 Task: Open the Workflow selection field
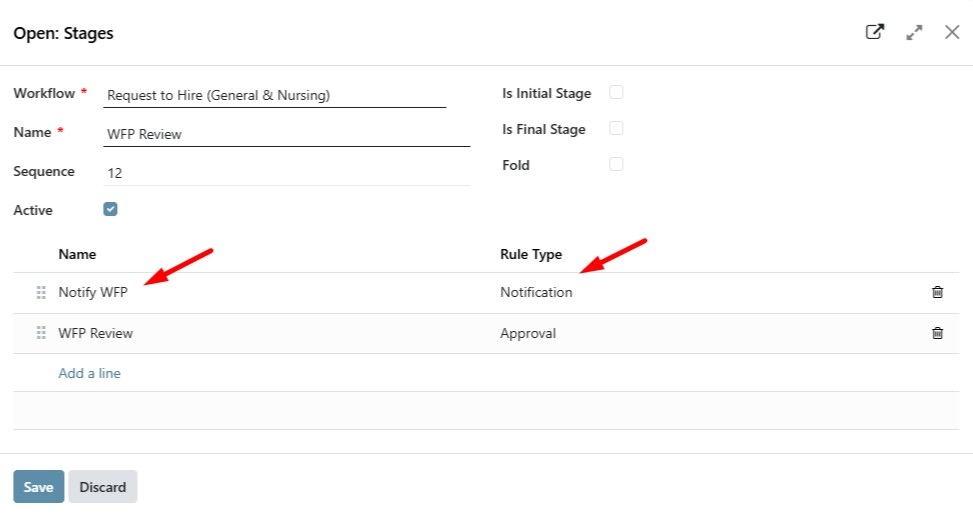coord(275,96)
